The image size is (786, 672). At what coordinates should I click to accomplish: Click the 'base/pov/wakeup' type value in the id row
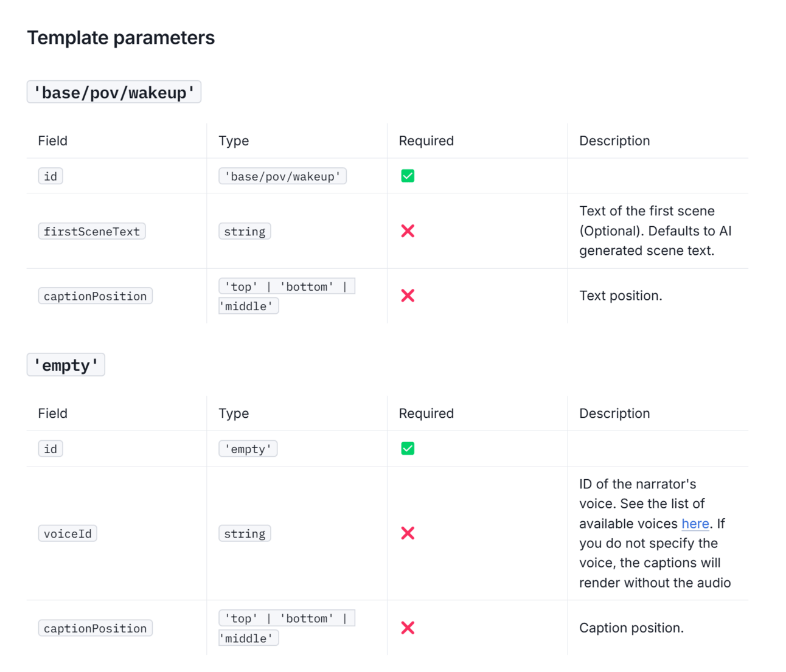point(282,176)
